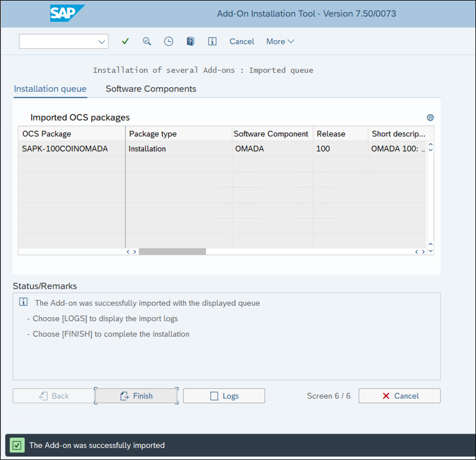
Task: Click the clock icon in toolbar
Action: point(169,41)
